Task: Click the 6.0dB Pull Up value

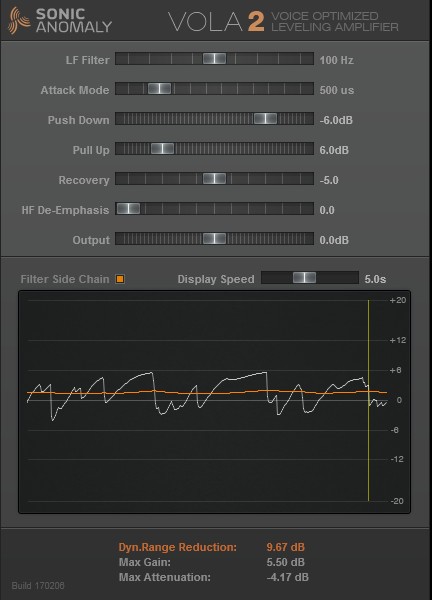Action: 334,150
